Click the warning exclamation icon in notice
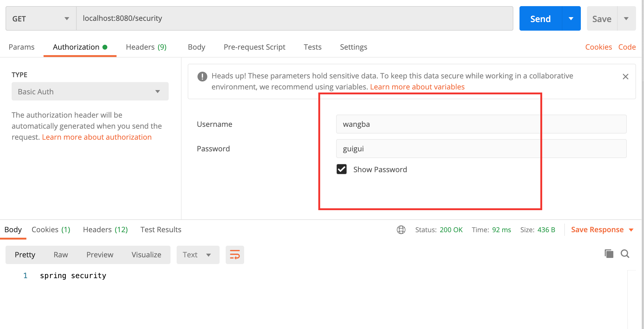 [202, 76]
